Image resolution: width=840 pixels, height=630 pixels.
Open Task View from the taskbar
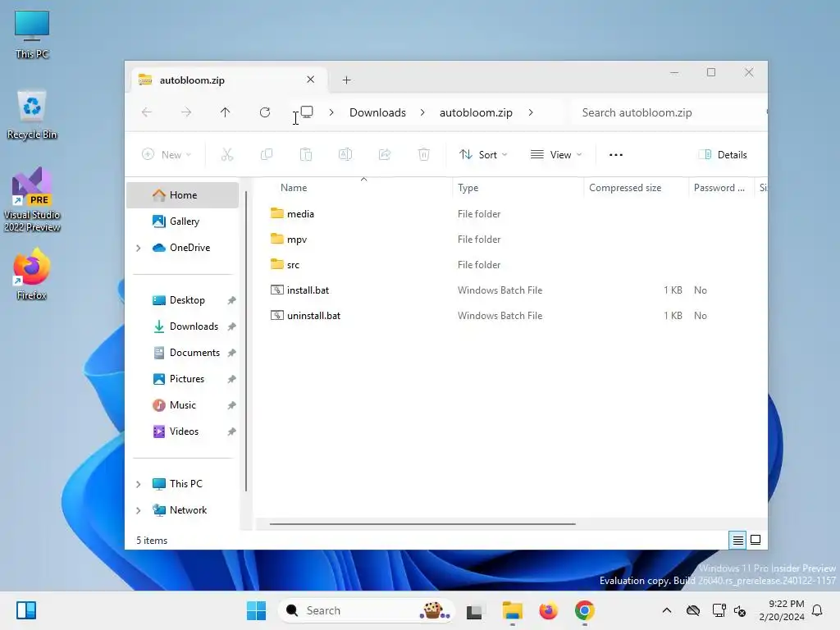click(475, 610)
